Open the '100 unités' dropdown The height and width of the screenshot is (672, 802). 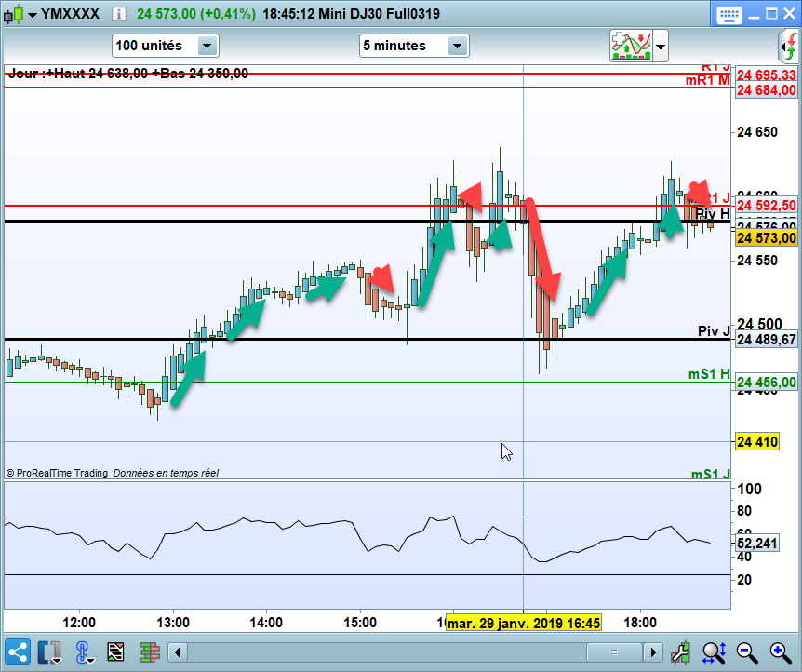pyautogui.click(x=166, y=46)
